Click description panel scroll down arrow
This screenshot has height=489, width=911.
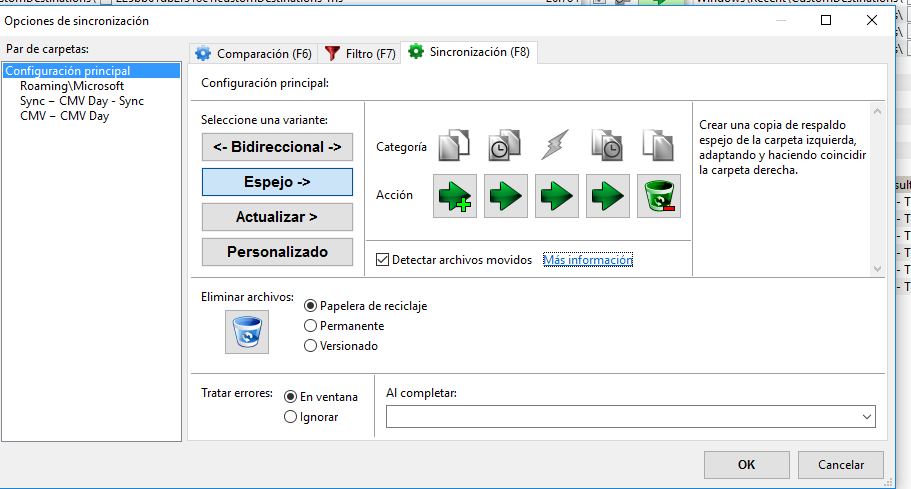[x=877, y=268]
